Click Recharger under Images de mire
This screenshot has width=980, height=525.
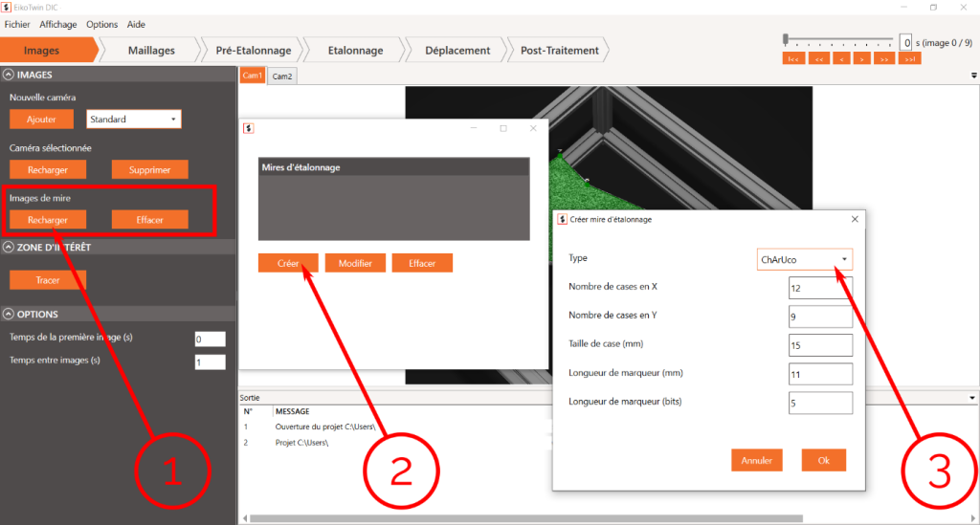(x=48, y=220)
